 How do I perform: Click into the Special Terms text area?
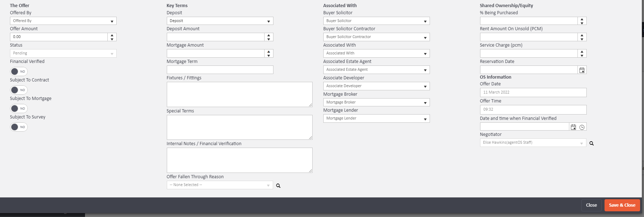(x=239, y=127)
